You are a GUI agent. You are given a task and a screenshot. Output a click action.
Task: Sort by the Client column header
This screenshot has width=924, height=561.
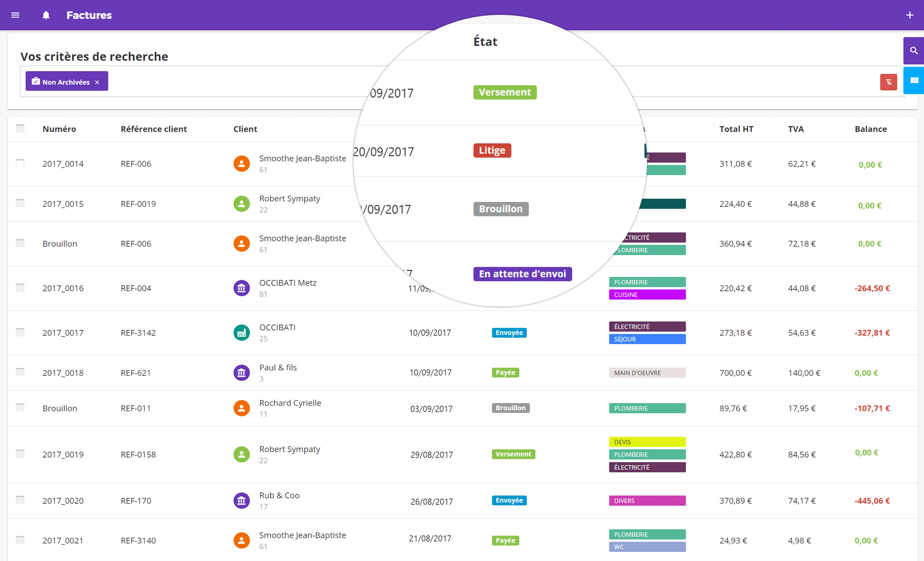245,129
